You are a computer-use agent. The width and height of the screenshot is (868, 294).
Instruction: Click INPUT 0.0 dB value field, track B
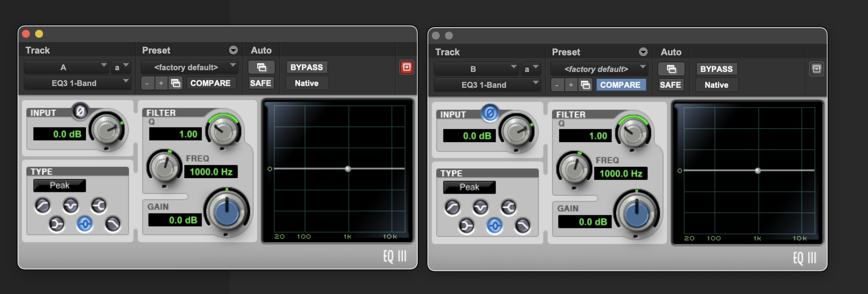coord(470,136)
